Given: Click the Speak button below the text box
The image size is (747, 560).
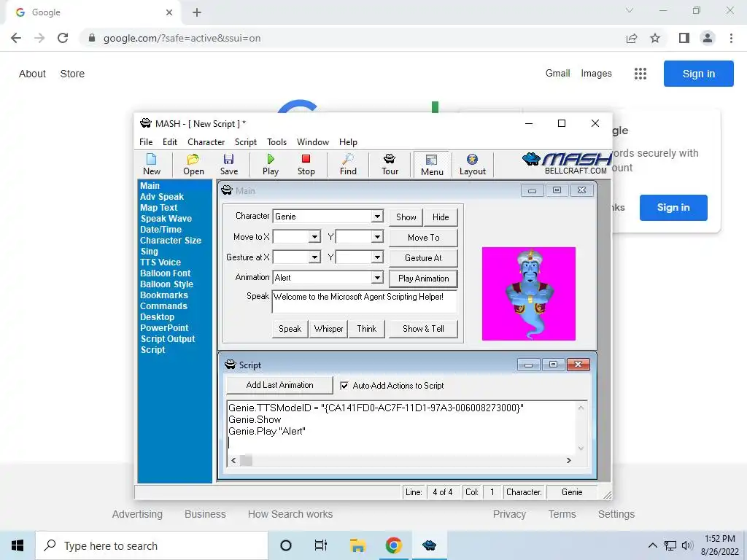Looking at the screenshot, I should 290,329.
